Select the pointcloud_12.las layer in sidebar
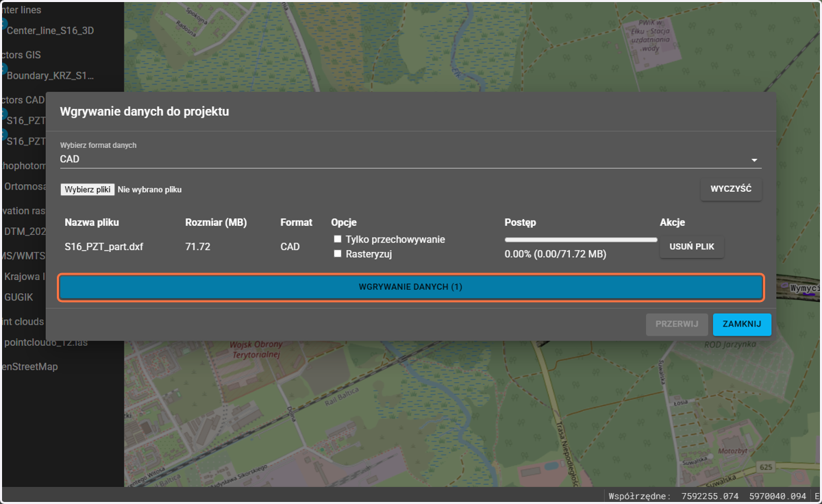This screenshot has height=504, width=822. coord(46,342)
